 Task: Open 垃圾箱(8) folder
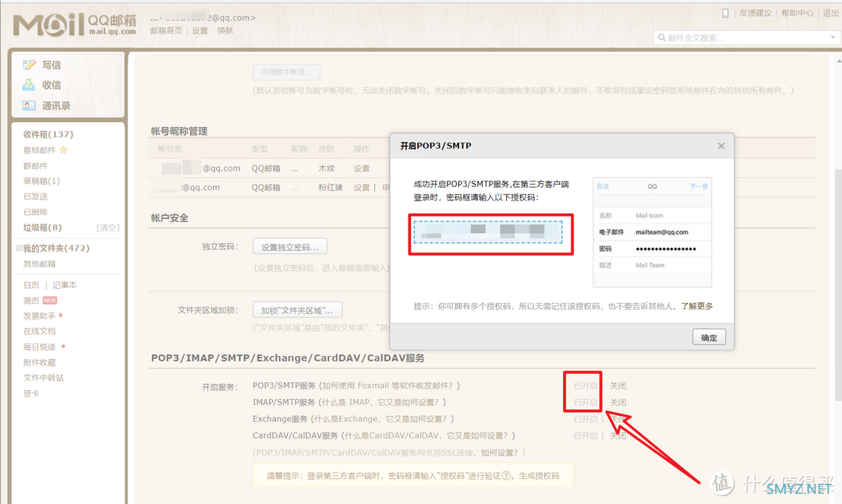click(x=42, y=227)
